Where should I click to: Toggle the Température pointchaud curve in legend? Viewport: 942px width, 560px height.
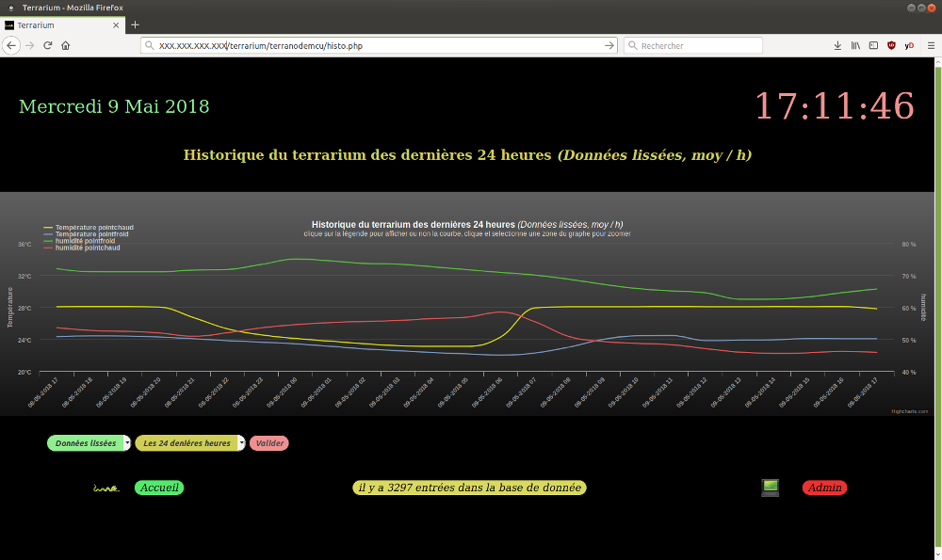click(93, 228)
